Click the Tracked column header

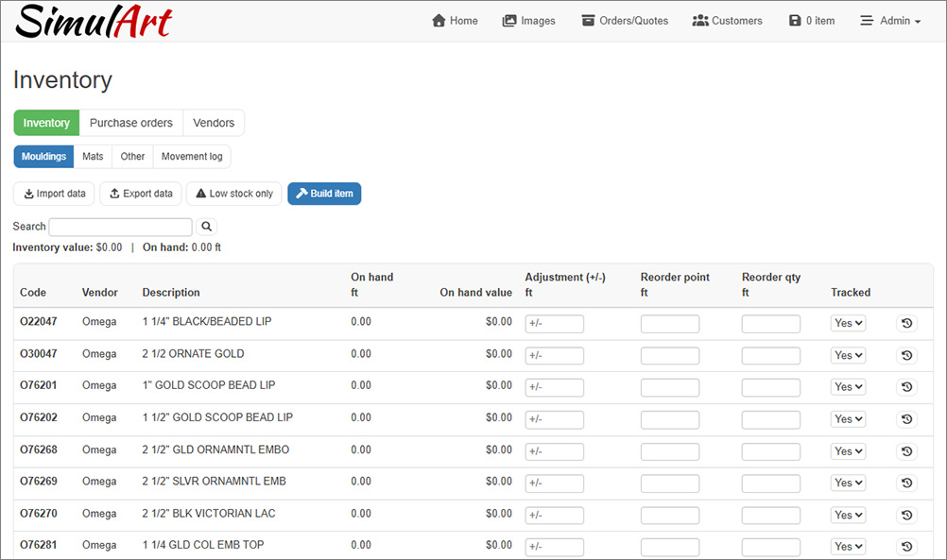coord(851,293)
